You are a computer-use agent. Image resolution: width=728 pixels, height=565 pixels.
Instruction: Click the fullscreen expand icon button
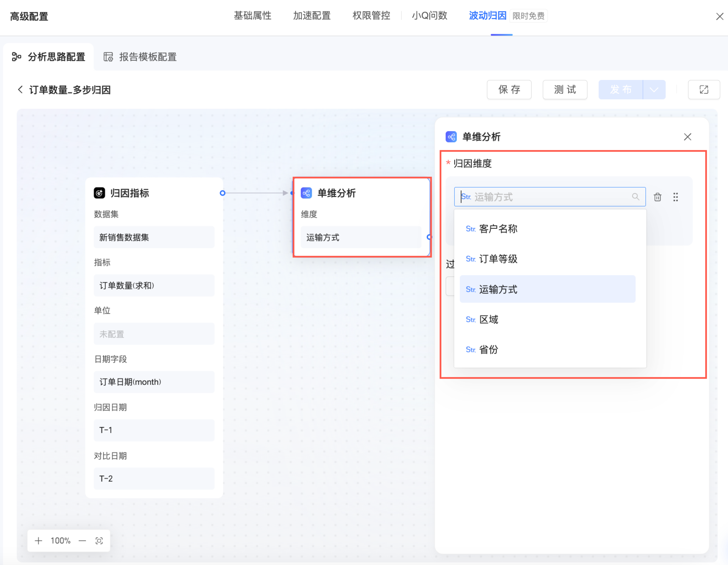click(704, 89)
